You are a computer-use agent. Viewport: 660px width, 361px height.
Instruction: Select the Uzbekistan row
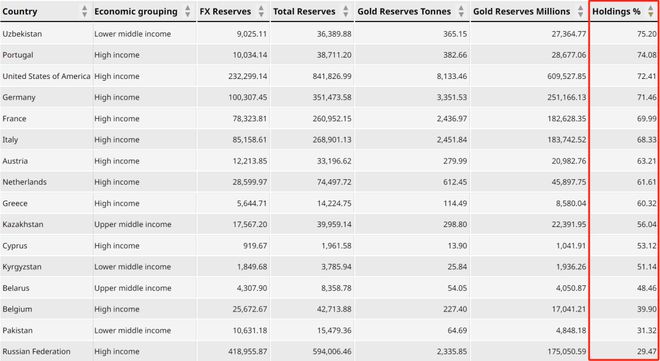pos(330,34)
